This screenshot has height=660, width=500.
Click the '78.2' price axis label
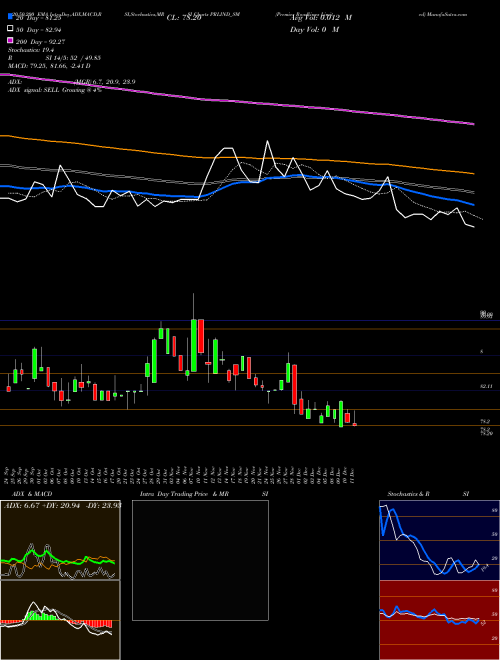click(485, 421)
